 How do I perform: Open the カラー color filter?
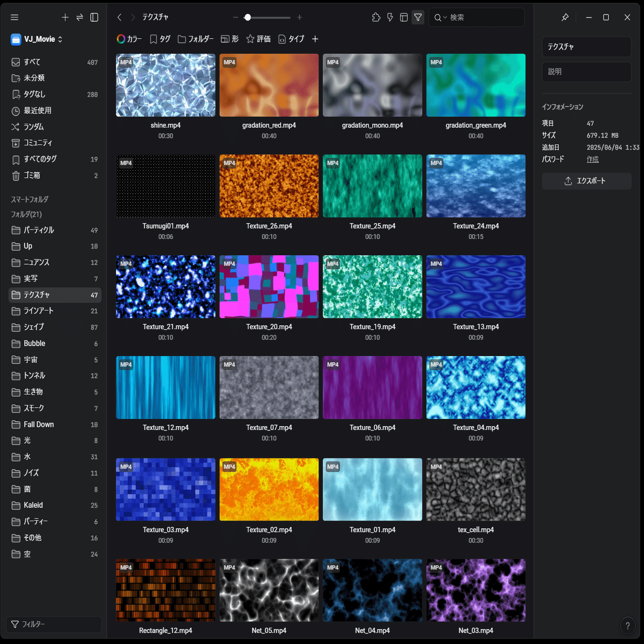tap(129, 39)
